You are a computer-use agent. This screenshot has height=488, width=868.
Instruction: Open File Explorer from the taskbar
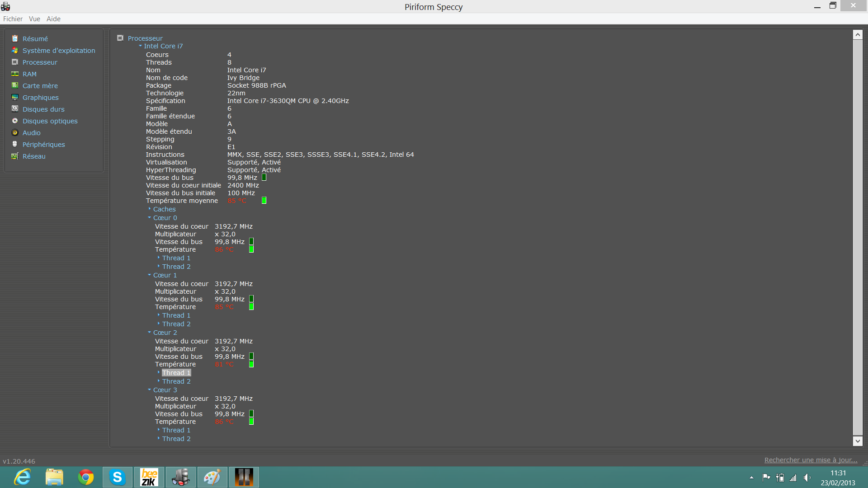pyautogui.click(x=54, y=477)
